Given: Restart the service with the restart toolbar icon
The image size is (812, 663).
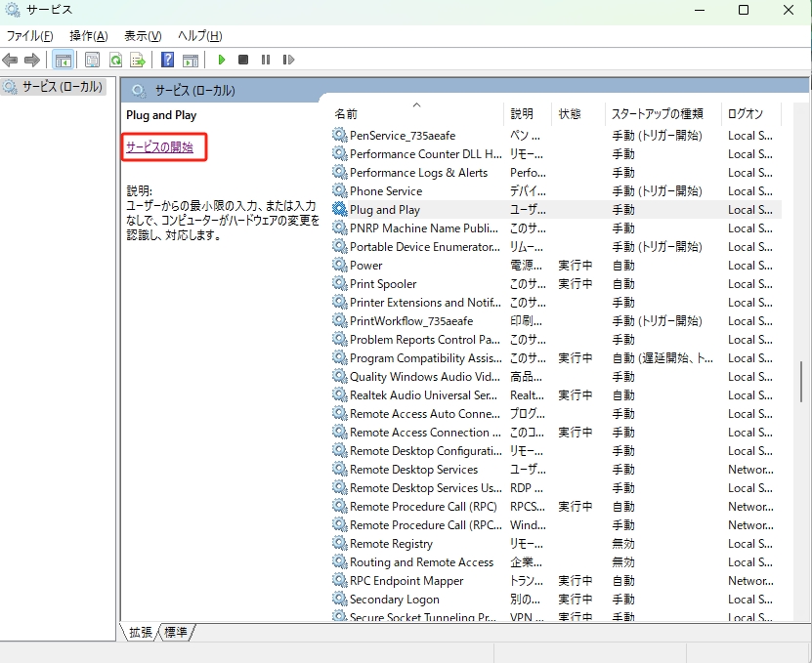Looking at the screenshot, I should point(288,60).
